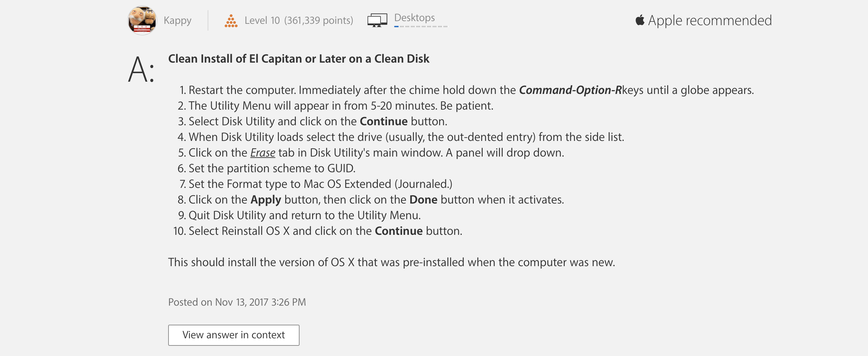Click the Apple recommended label
This screenshot has width=868, height=356.
click(x=710, y=20)
